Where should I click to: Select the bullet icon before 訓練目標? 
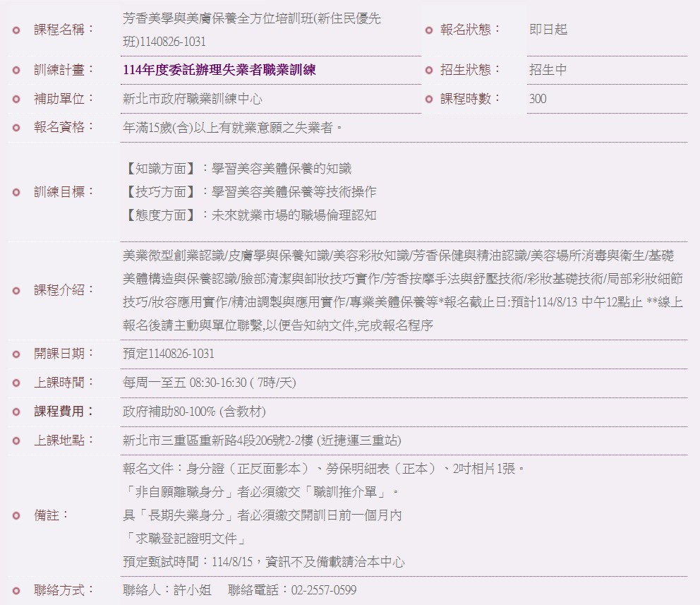pos(17,192)
